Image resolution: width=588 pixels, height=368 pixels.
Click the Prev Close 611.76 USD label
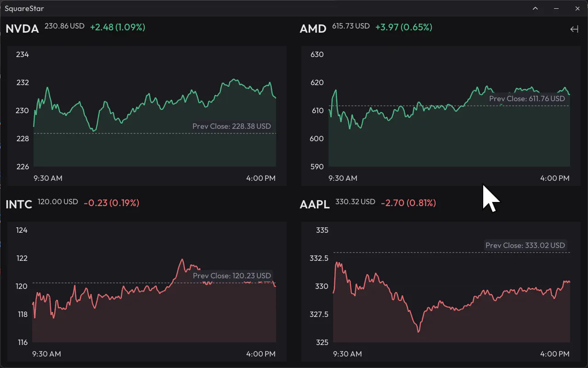point(527,98)
